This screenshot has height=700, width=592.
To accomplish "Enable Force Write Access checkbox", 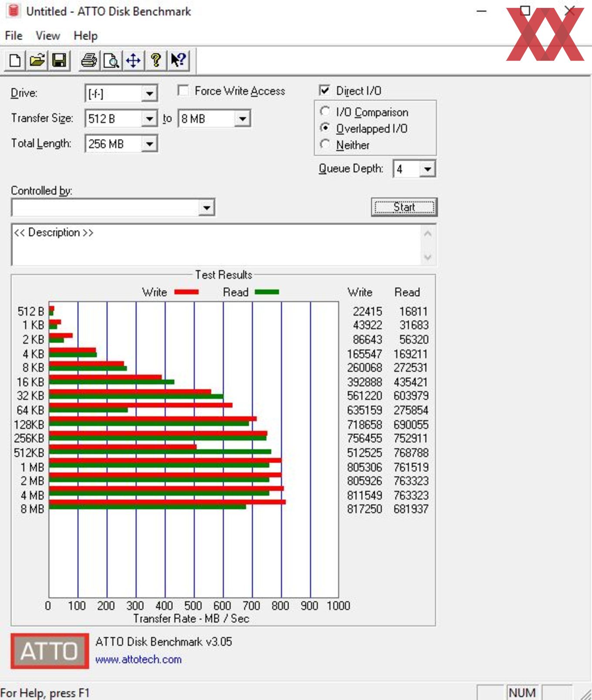I will (x=184, y=90).
